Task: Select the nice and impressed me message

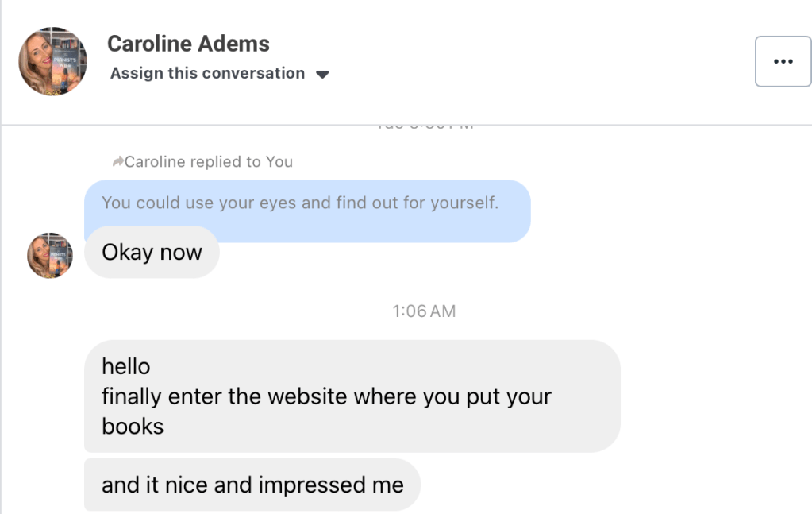Action: click(252, 485)
